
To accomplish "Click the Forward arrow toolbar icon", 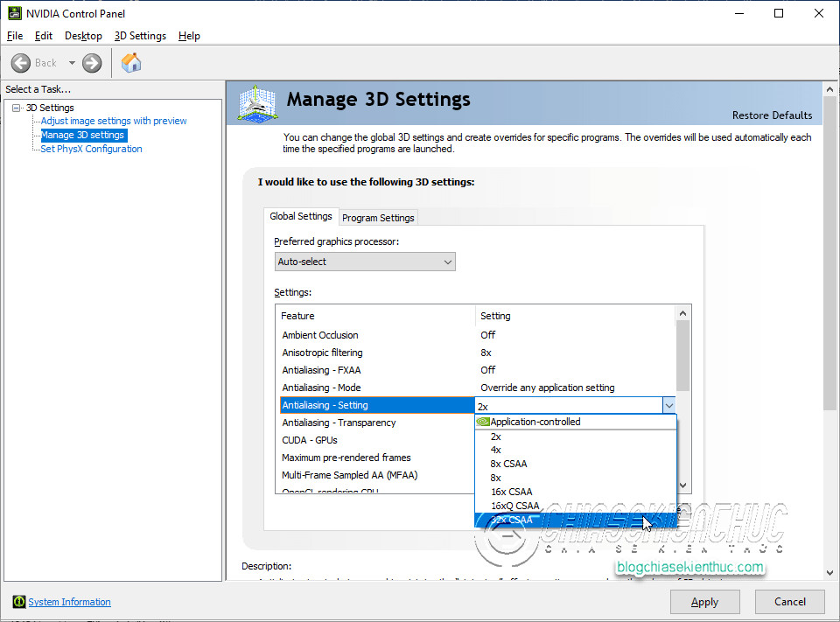I will pos(92,63).
